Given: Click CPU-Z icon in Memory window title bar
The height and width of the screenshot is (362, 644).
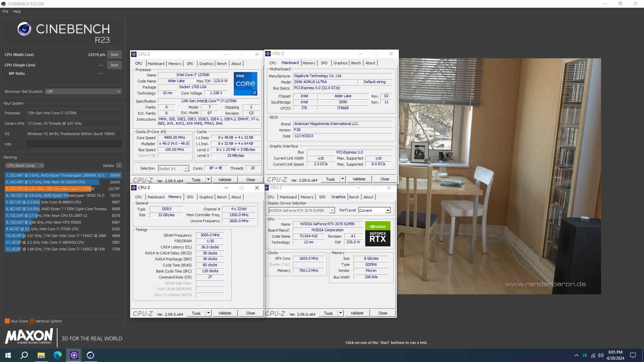Looking at the screenshot, I should pyautogui.click(x=134, y=188).
